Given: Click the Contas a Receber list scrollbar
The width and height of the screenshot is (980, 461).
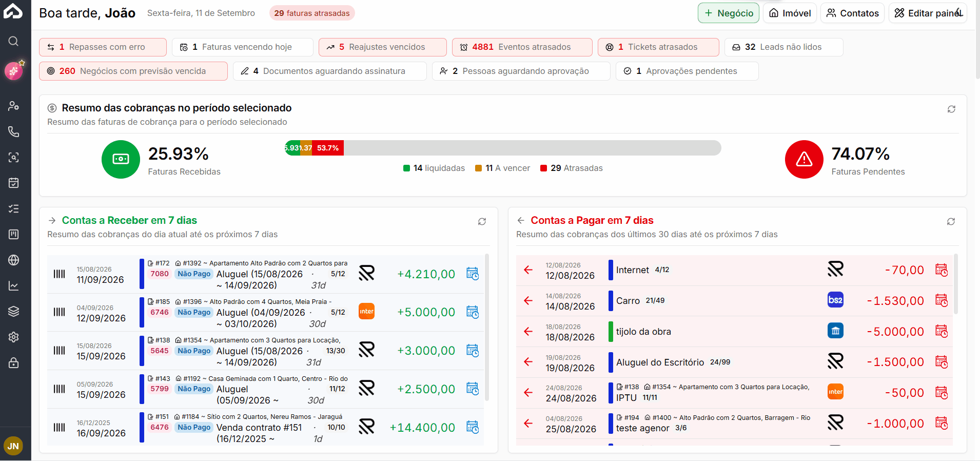Looking at the screenshot, I should pos(486,326).
